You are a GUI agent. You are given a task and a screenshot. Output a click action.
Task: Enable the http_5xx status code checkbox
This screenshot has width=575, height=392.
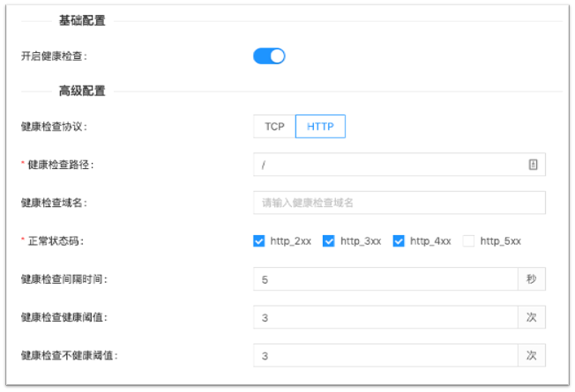pyautogui.click(x=468, y=240)
